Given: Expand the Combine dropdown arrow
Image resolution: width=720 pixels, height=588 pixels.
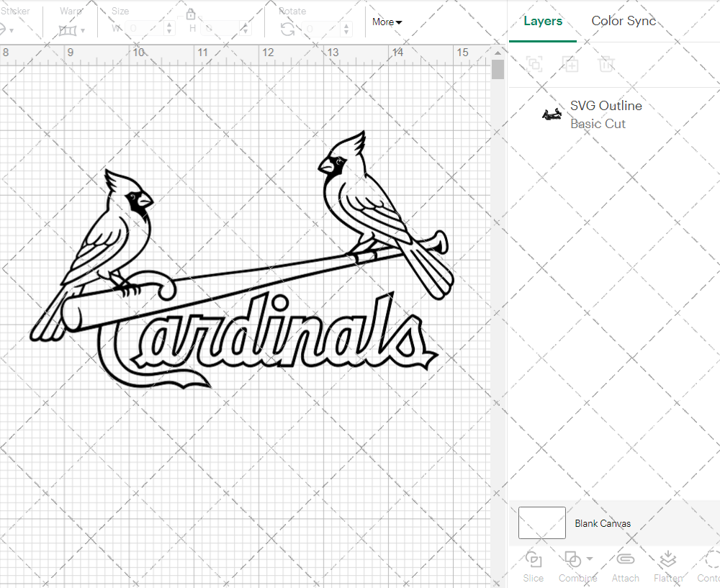Looking at the screenshot, I should click(590, 559).
